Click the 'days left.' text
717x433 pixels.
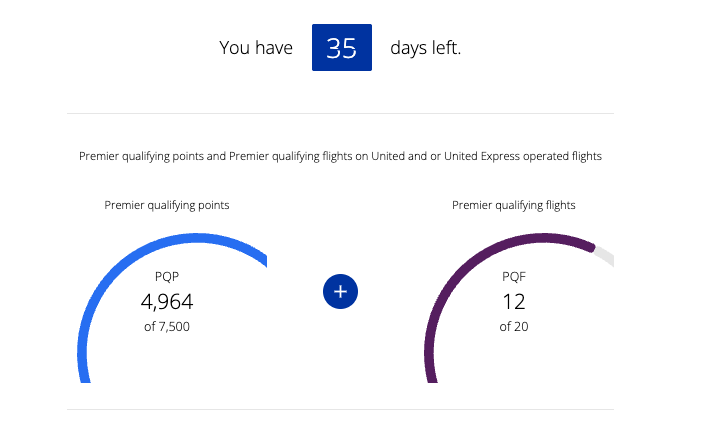point(426,48)
